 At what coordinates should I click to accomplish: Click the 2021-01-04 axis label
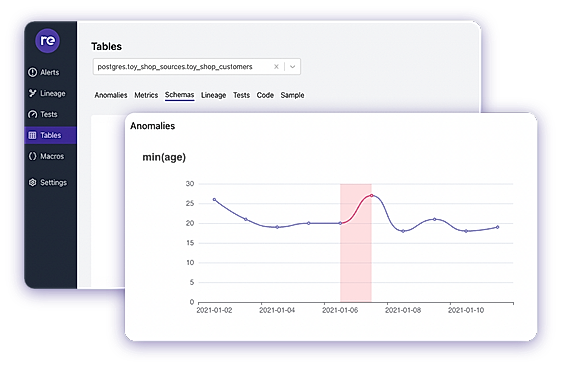click(x=277, y=310)
